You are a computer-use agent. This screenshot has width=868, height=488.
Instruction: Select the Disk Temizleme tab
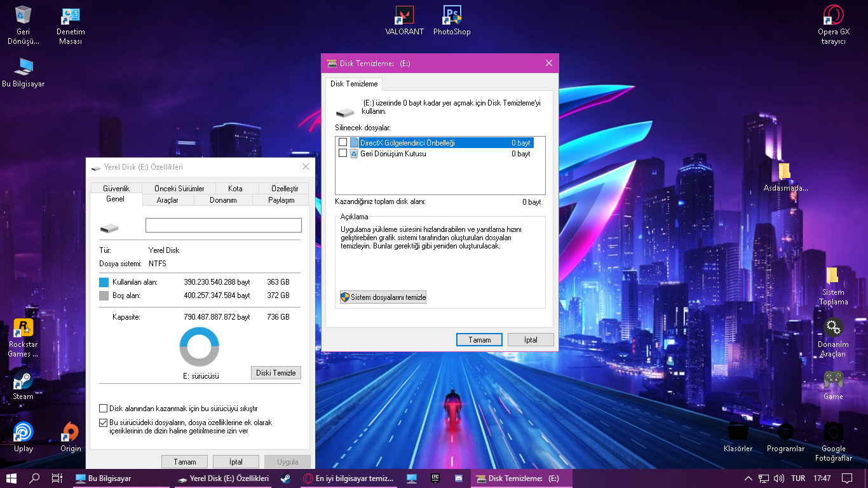coord(354,84)
